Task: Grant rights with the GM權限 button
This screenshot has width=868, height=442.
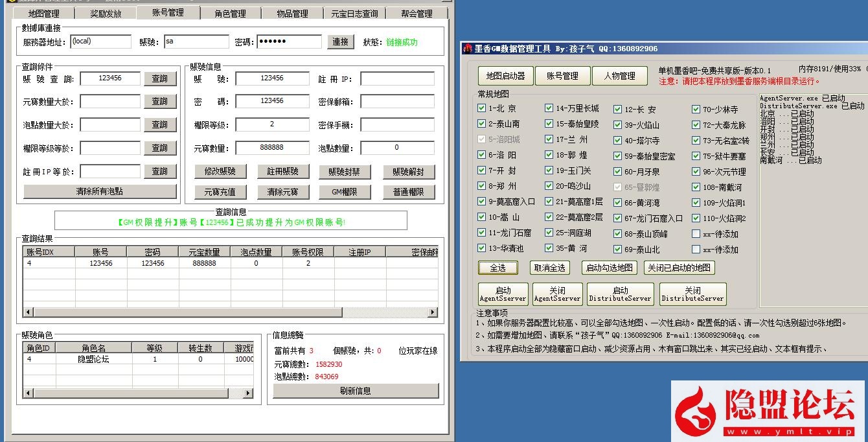Action: 345,192
